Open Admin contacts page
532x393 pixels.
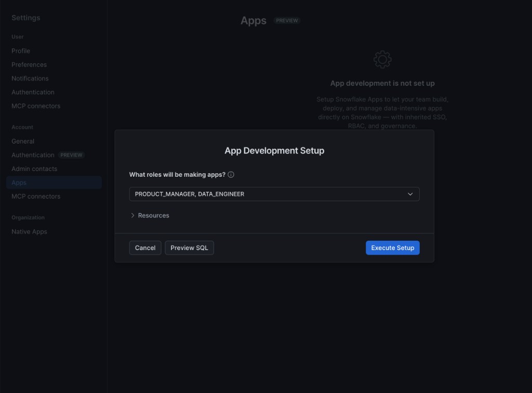(x=34, y=168)
